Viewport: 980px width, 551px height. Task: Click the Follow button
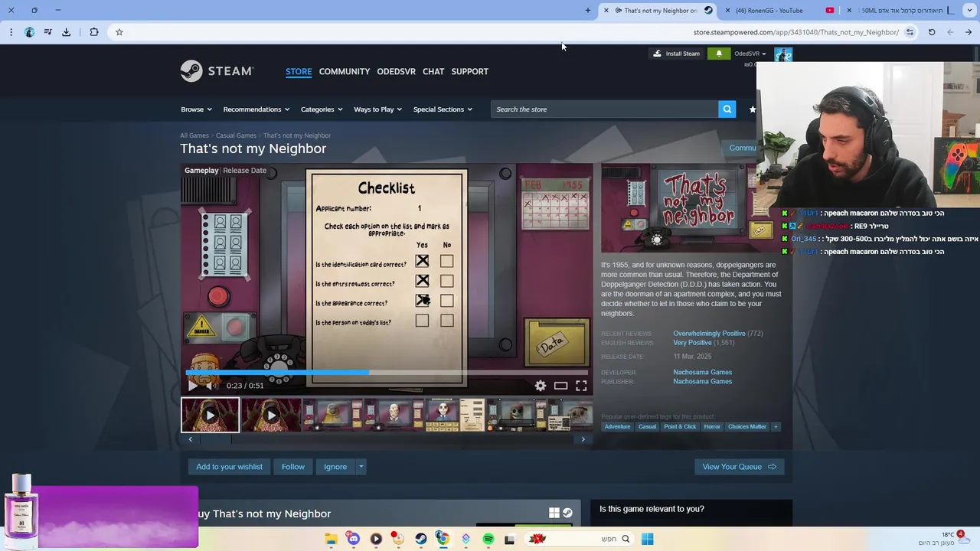tap(292, 467)
